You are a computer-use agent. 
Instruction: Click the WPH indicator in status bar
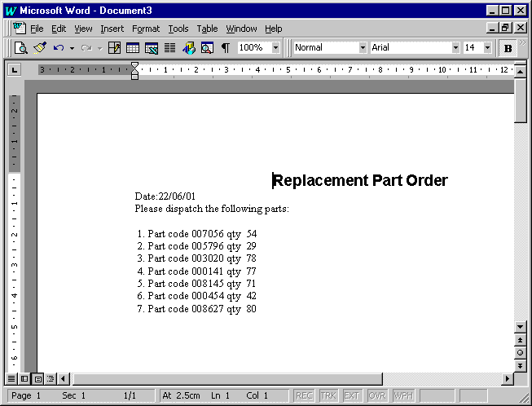pyautogui.click(x=404, y=396)
